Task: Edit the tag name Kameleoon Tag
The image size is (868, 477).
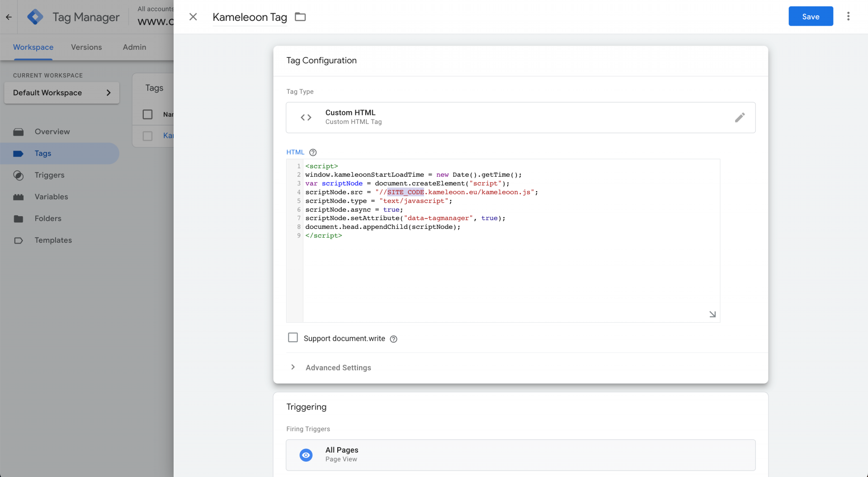Action: pos(250,17)
